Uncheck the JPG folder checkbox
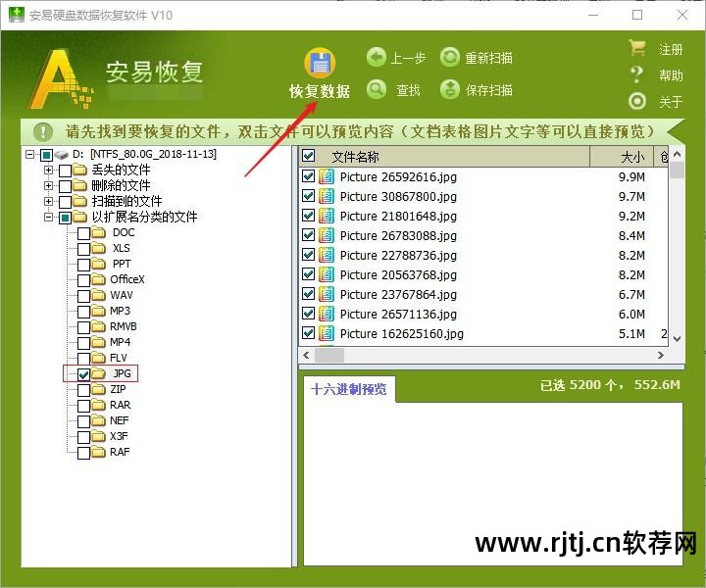This screenshot has width=706, height=588. 83,374
